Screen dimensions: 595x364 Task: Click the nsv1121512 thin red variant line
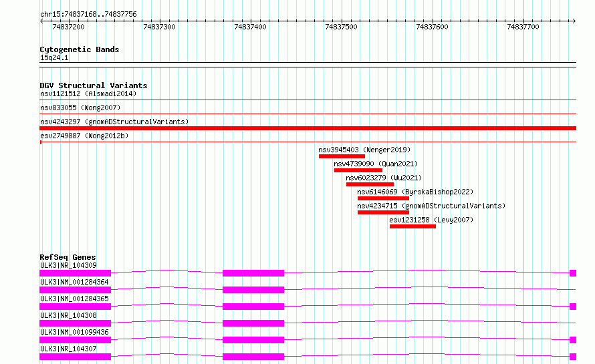tap(308, 100)
